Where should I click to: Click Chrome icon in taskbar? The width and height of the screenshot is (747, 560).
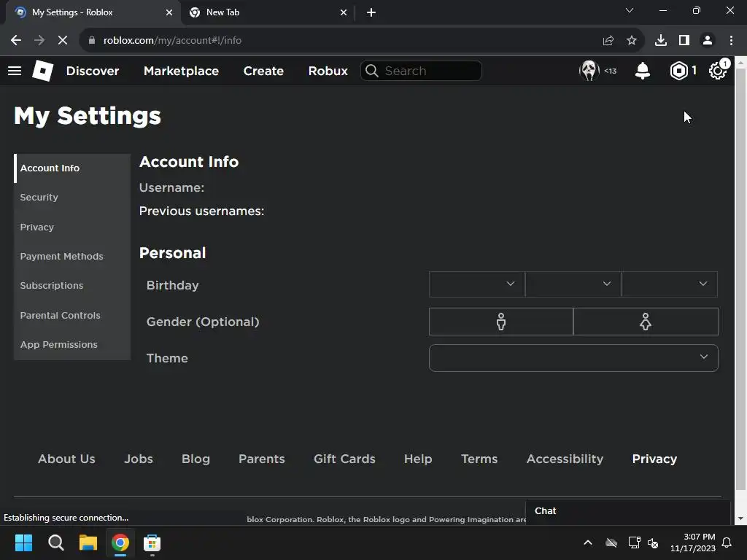click(120, 542)
